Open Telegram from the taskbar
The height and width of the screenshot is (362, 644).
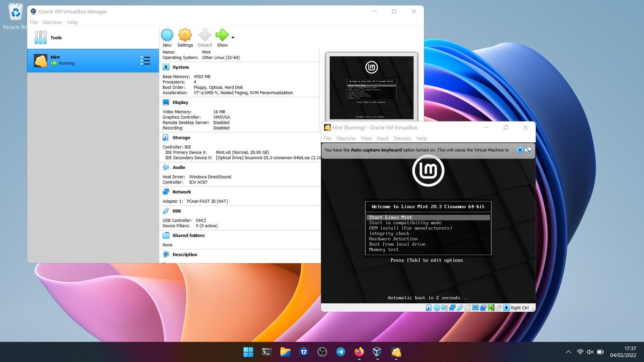tap(341, 352)
